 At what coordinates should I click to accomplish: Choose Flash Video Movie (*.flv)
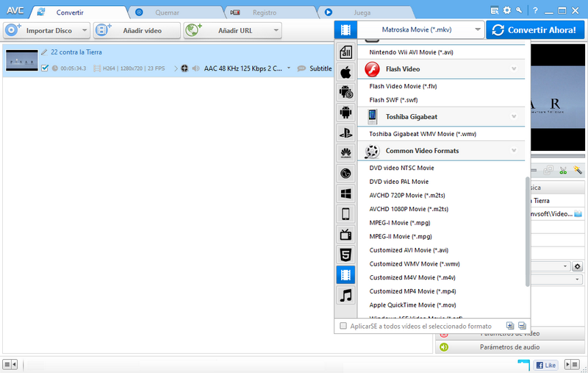pyautogui.click(x=403, y=86)
